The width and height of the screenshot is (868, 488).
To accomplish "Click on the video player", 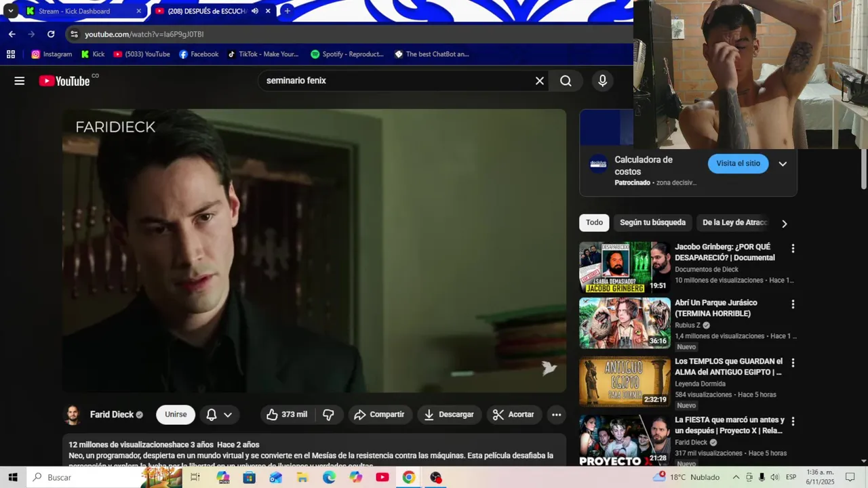I will [314, 251].
